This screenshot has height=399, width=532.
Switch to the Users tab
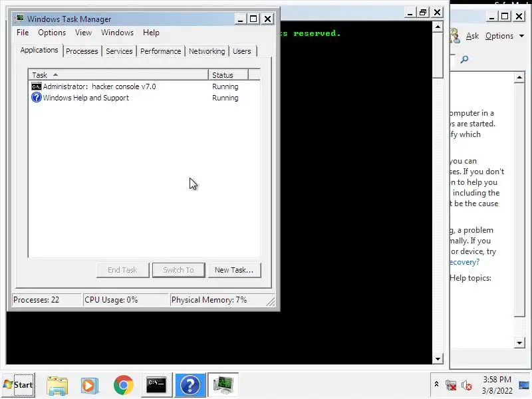click(x=242, y=51)
